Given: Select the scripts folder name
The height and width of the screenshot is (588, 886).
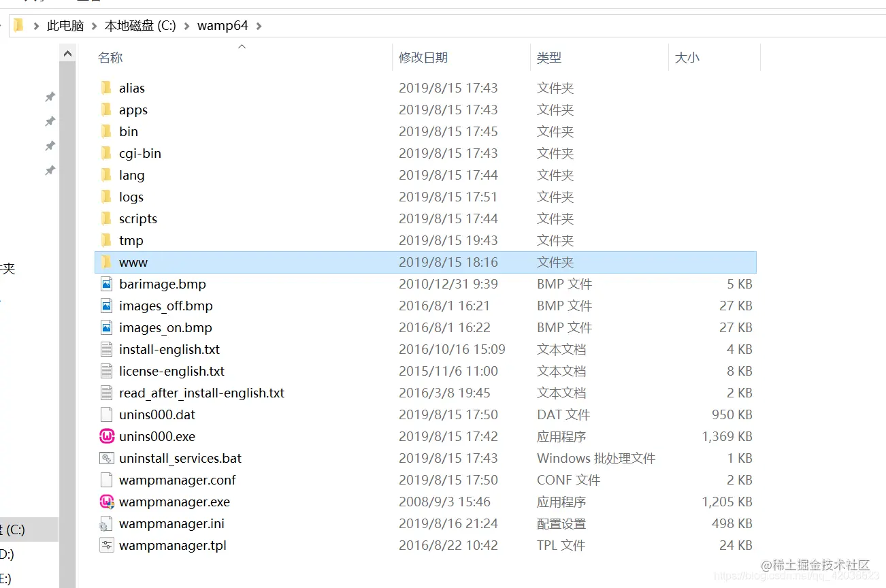Looking at the screenshot, I should (x=138, y=218).
